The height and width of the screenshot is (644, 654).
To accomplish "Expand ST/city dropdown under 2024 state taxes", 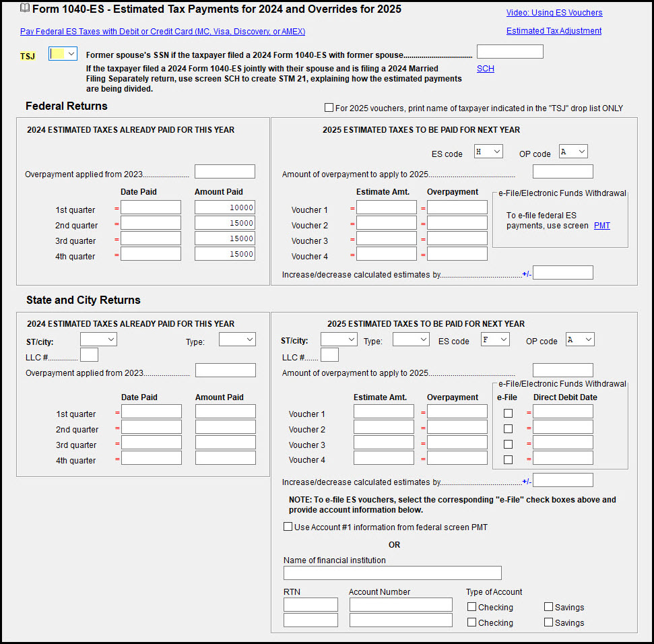I will click(98, 340).
